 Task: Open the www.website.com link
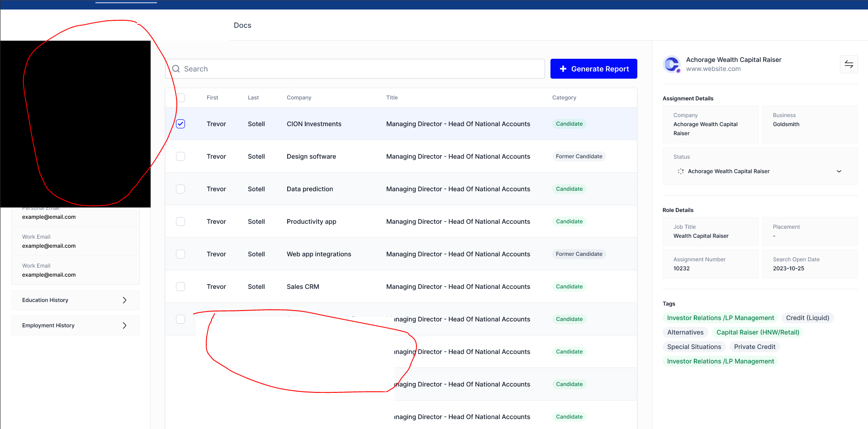(x=713, y=69)
